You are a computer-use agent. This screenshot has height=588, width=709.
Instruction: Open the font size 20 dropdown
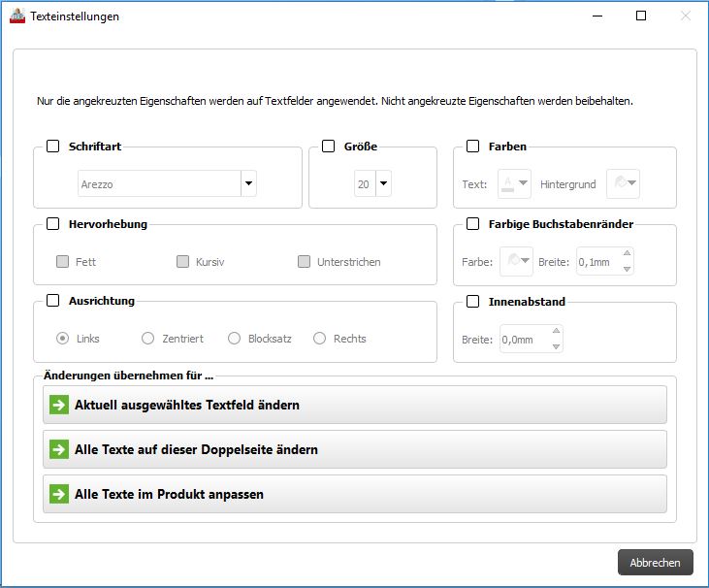click(383, 183)
